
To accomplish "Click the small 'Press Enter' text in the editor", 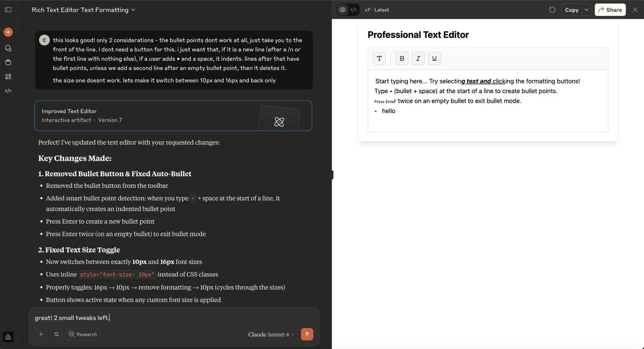I will tap(385, 102).
